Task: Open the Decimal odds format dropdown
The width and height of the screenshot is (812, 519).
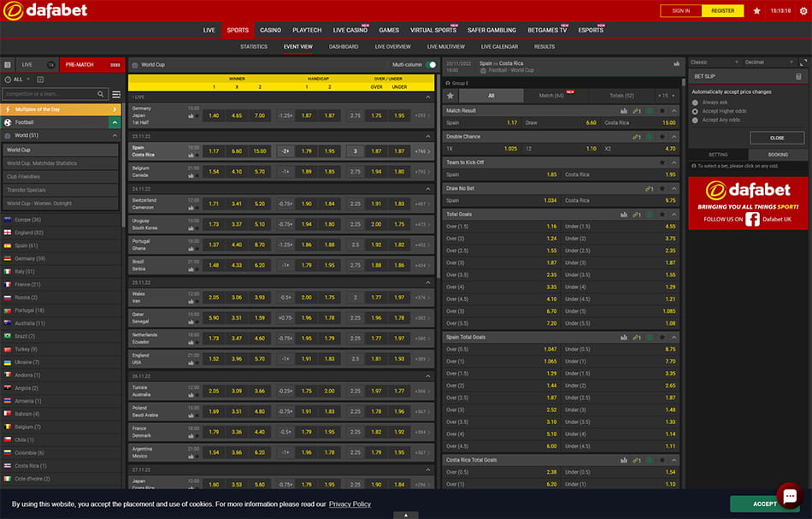Action: 769,62
